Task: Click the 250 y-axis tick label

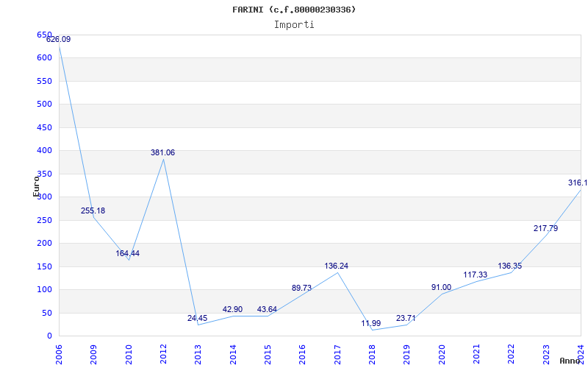Action: pyautogui.click(x=44, y=220)
